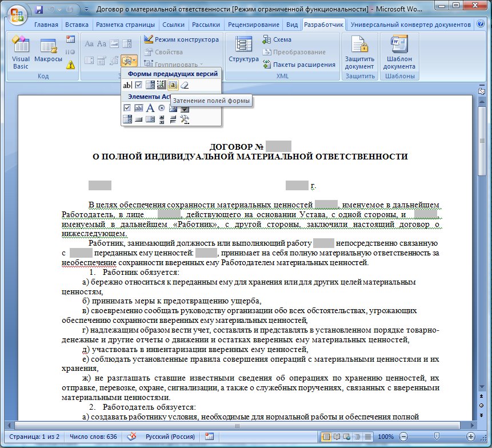Toggle form field shading
492x448 pixels.
[x=173, y=85]
